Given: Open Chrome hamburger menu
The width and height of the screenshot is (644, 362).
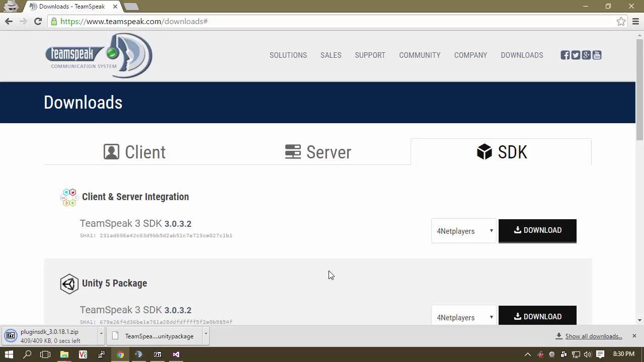Looking at the screenshot, I should (635, 21).
